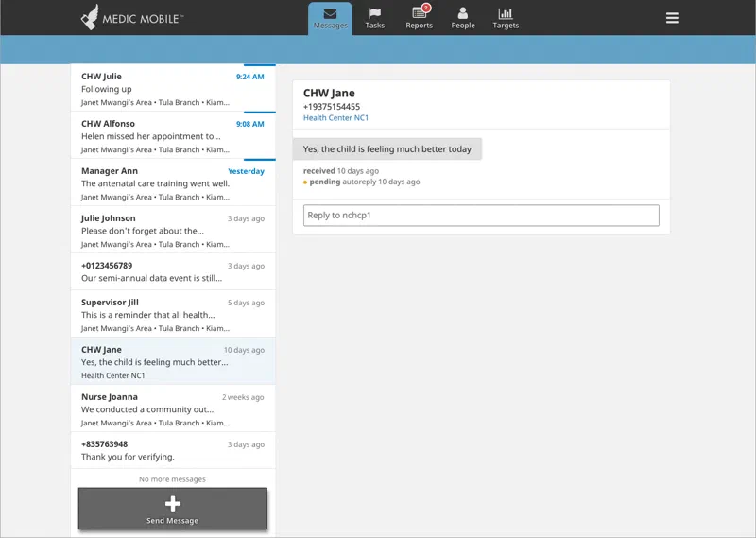Open Reports via the clipboard icon
756x538 pixels.
(x=419, y=13)
